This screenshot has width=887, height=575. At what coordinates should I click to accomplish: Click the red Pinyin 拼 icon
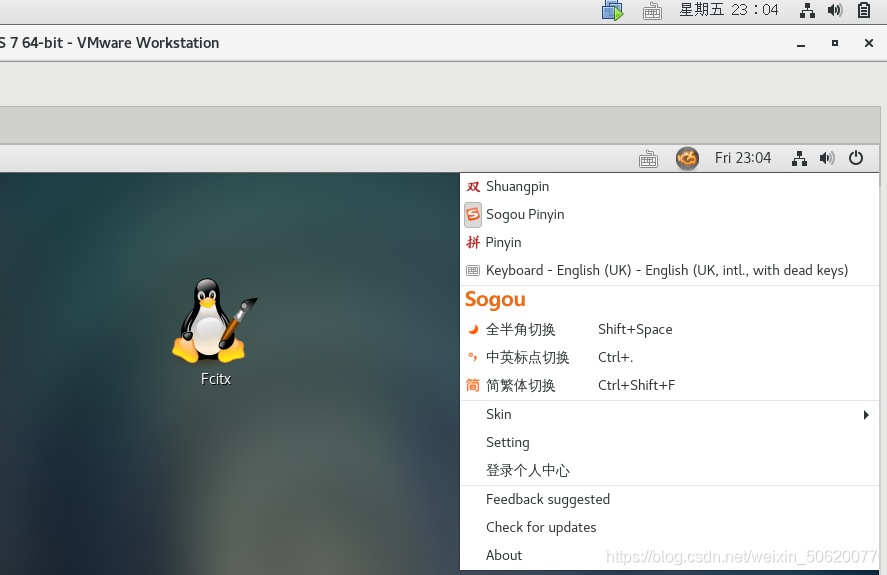[473, 242]
